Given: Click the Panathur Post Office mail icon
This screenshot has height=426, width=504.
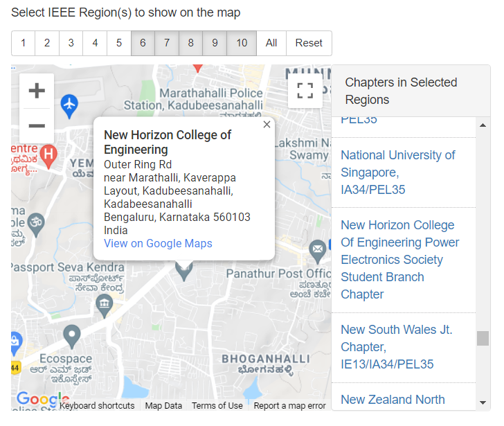Looking at the screenshot, I should [318, 251].
